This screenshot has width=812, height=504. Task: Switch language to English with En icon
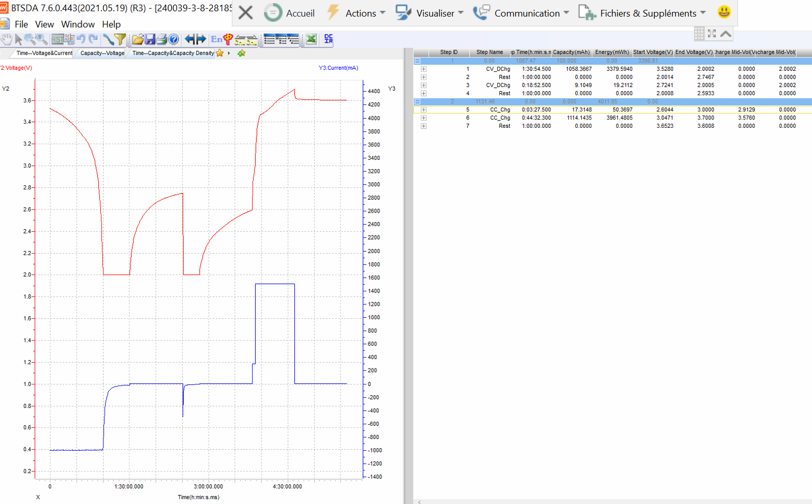[x=216, y=39]
